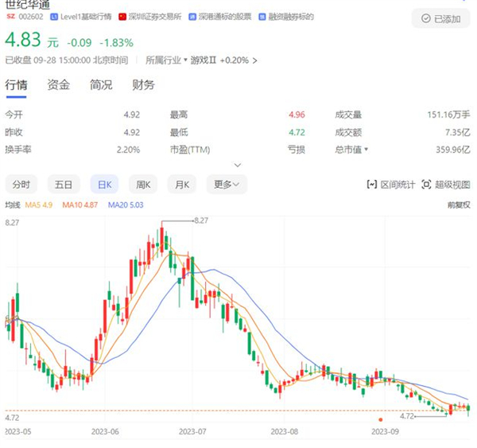The image size is (477, 448).
Task: Click the 成交量 151.16万手 value
Action: [448, 115]
